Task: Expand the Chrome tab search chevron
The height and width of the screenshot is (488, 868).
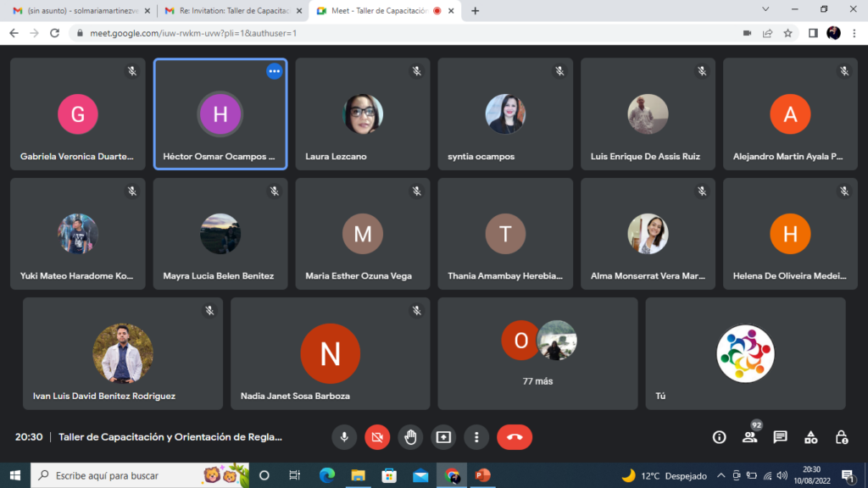Action: pos(765,10)
